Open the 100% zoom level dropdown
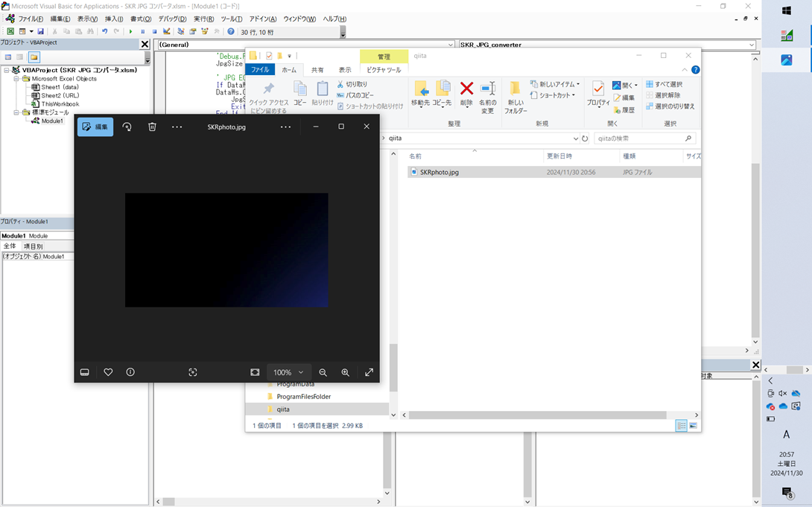Viewport: 812px width, 507px height. pyautogui.click(x=289, y=372)
